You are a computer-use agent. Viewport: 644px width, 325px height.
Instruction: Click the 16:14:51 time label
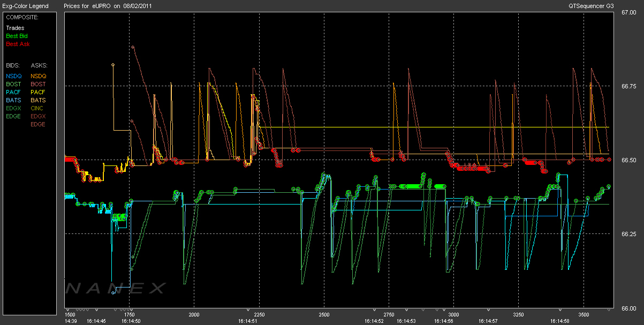pyautogui.click(x=248, y=321)
